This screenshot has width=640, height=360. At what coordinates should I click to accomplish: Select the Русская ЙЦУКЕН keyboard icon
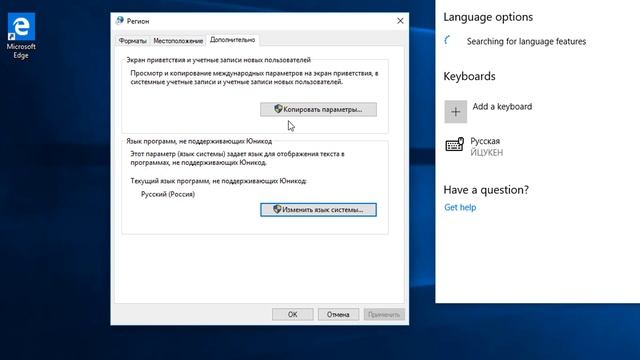coord(454,144)
